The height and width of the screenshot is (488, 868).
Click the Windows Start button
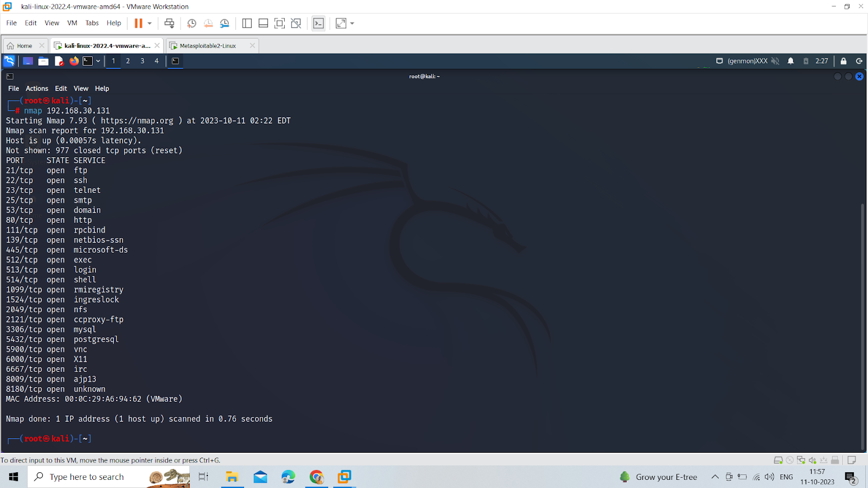click(x=14, y=477)
